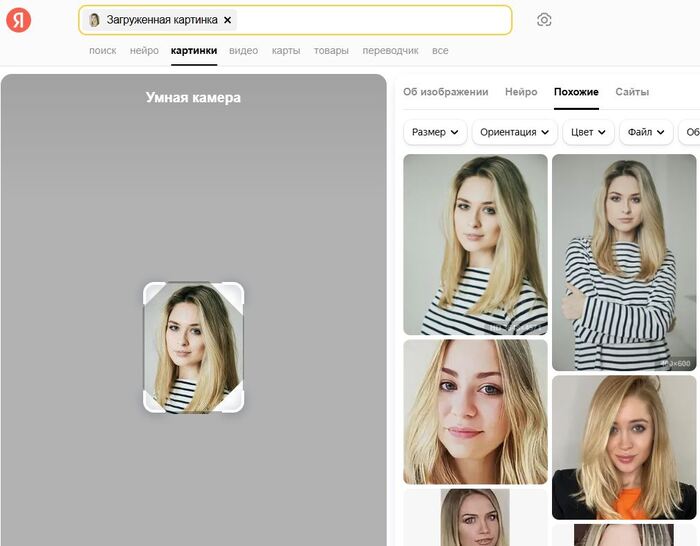Open the Ориентация filter dropdown
Viewport: 700px width, 546px height.
tap(514, 132)
